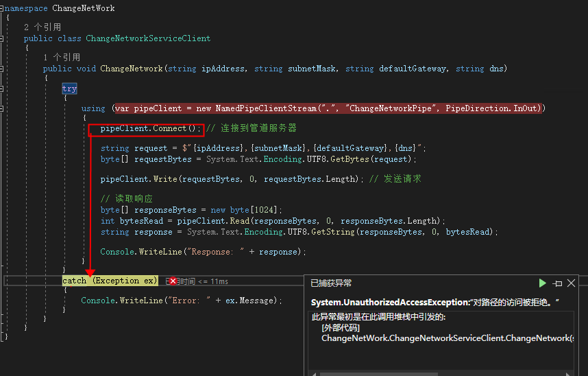Click the green Continue arrow in exception popup
Image resolution: width=588 pixels, height=376 pixels.
(x=542, y=283)
